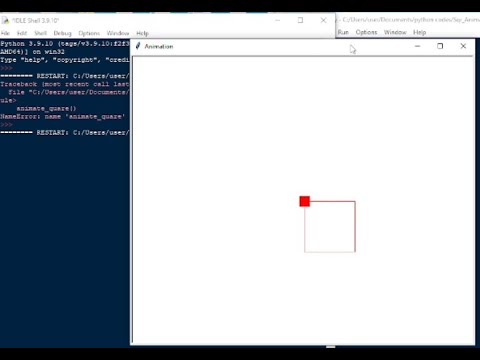Click the IDLE Shell Python title icon

5,20
